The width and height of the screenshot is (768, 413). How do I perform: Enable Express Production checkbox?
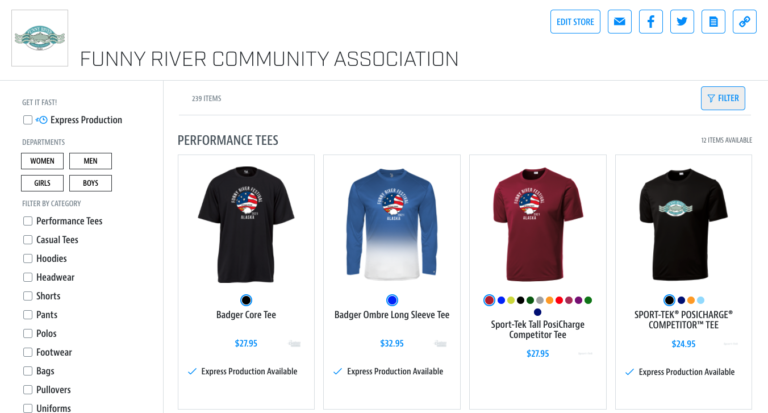(27, 120)
